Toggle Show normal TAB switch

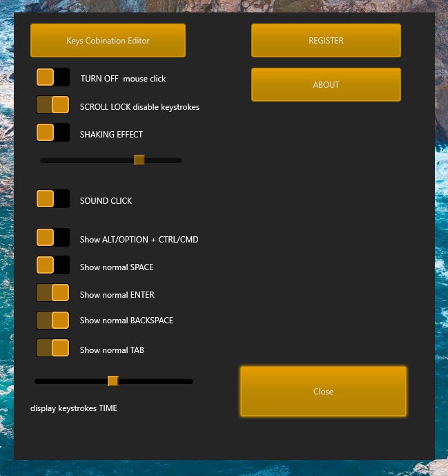(x=52, y=348)
